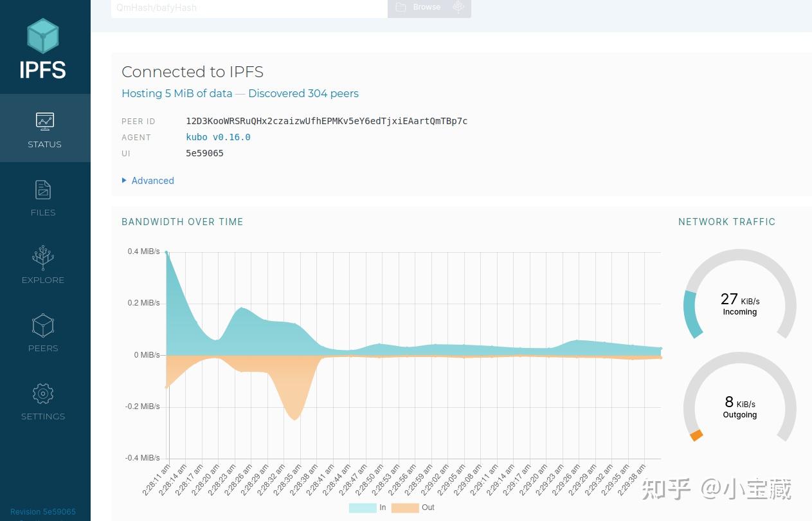The image size is (812, 521).
Task: Open the Discovered 304 peers link
Action: tap(303, 93)
